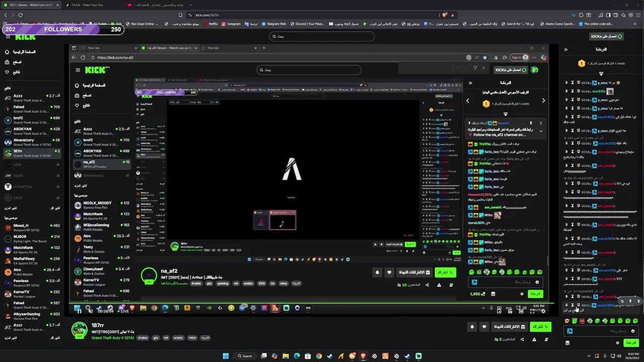Select Azzz channel at top of sidebar

pos(33,98)
